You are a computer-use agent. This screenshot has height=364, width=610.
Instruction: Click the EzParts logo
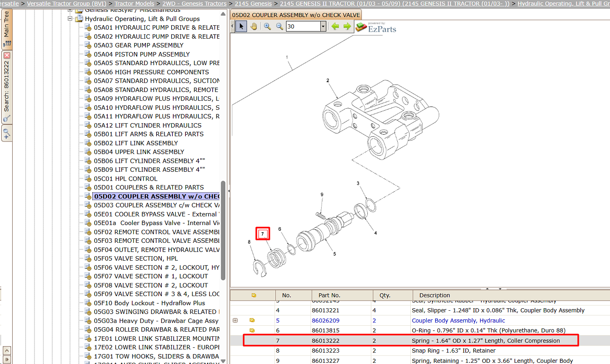pyautogui.click(x=375, y=27)
